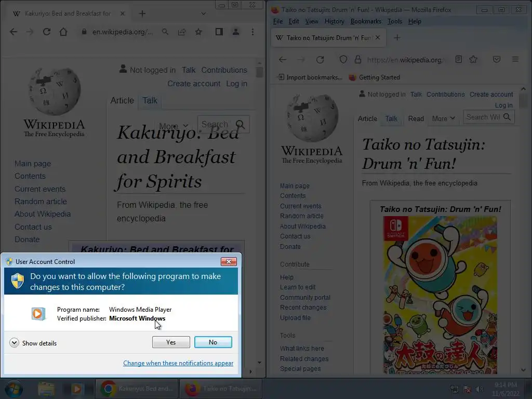Viewport: 532px width, 399px height.
Task: Toggle Firefox reader view icon
Action: pyautogui.click(x=459, y=59)
